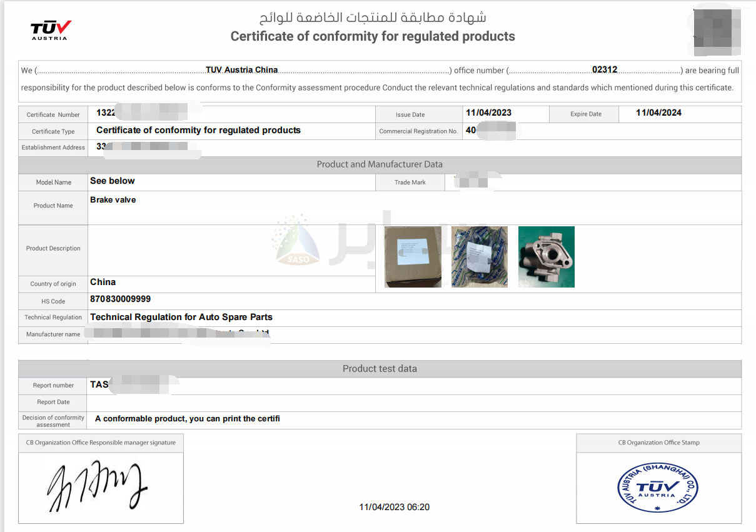The image size is (756, 532).
Task: Click the timestamp '11/04/2023 06:20'
Action: pyautogui.click(x=395, y=507)
